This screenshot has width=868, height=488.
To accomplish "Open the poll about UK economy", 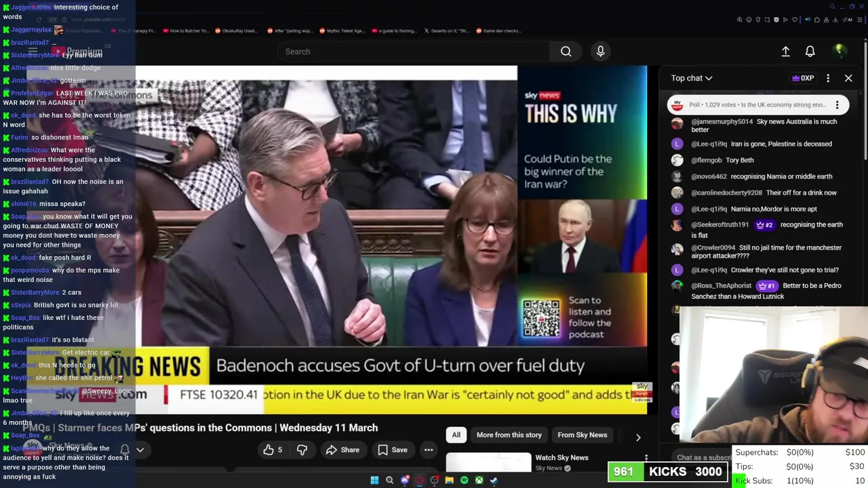I will tap(757, 105).
